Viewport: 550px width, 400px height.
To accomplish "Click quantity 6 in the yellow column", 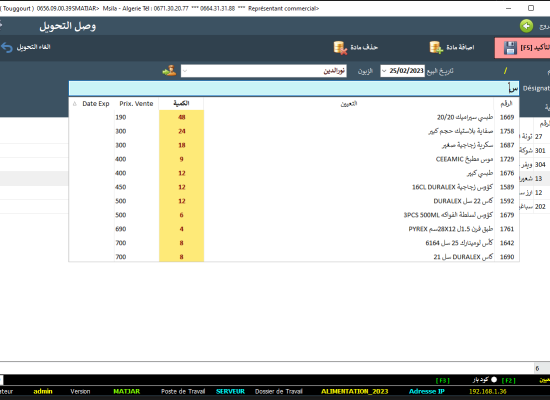I will click(x=181, y=215).
